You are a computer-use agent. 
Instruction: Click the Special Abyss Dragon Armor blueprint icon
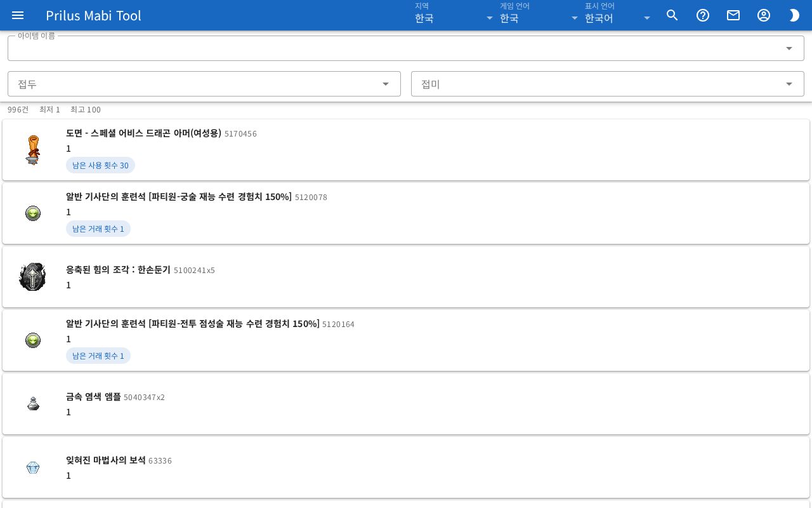click(x=33, y=150)
